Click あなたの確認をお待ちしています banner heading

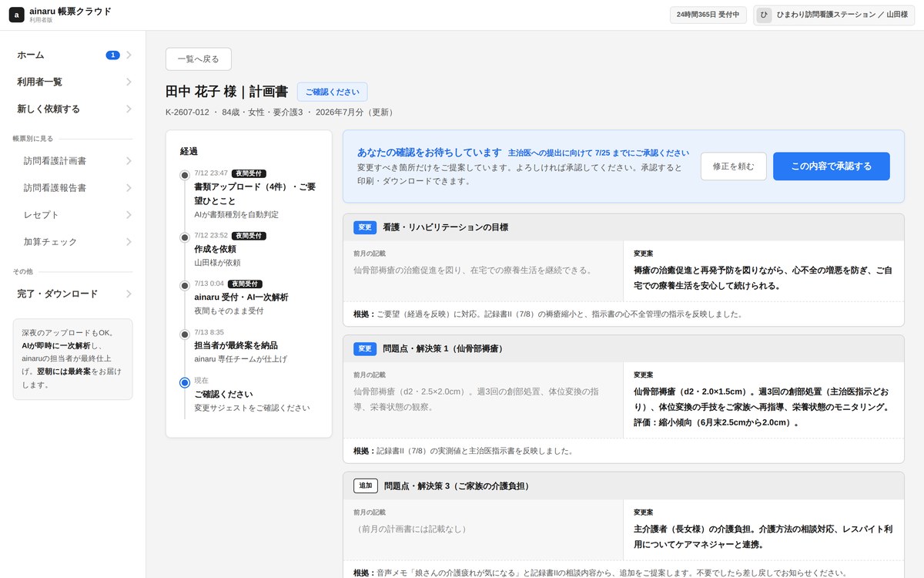(x=429, y=153)
